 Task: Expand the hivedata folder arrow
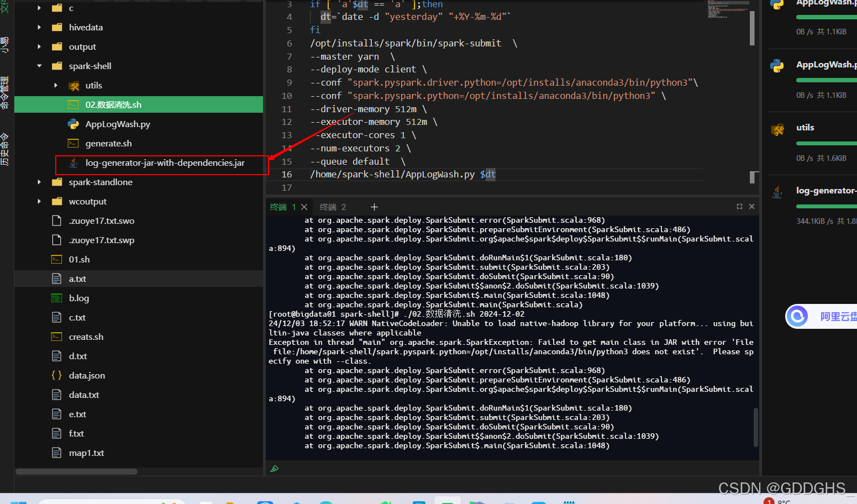(x=39, y=27)
